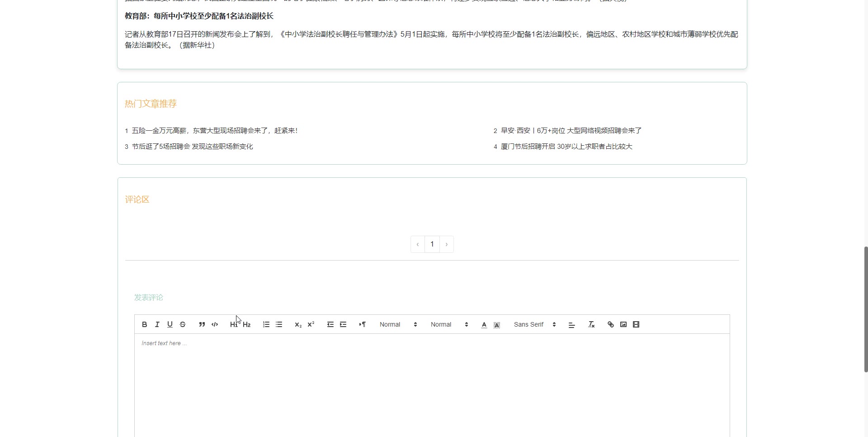
Task: Open the article 节后逛了5场招聘会
Action: pyautogui.click(x=193, y=147)
